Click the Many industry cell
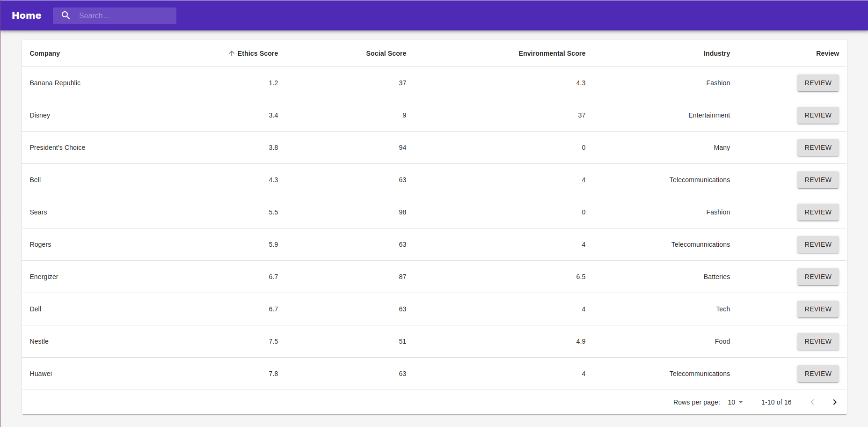This screenshot has height=427, width=868. tap(722, 147)
